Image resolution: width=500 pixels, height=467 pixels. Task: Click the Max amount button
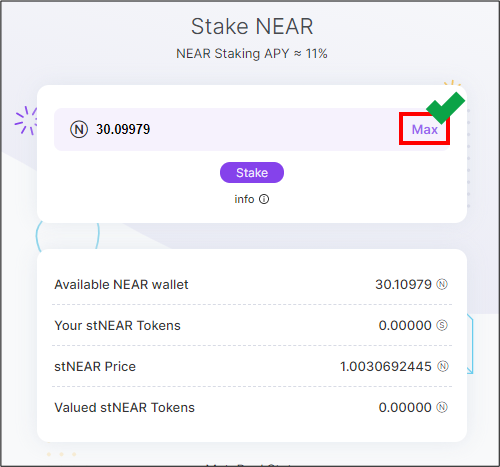424,129
